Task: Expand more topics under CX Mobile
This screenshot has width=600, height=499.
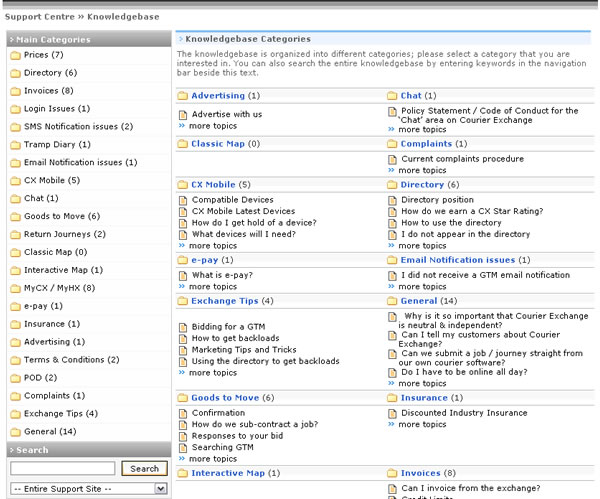Action: [213, 245]
